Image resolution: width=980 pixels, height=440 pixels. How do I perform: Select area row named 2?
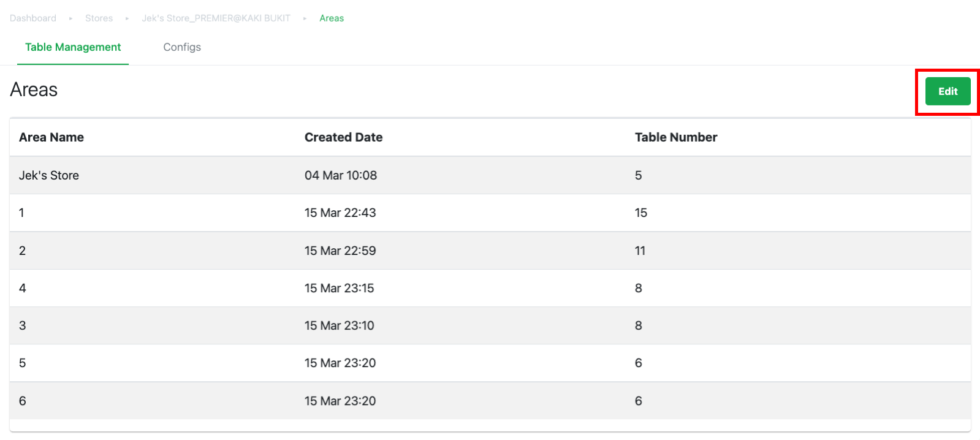490,251
